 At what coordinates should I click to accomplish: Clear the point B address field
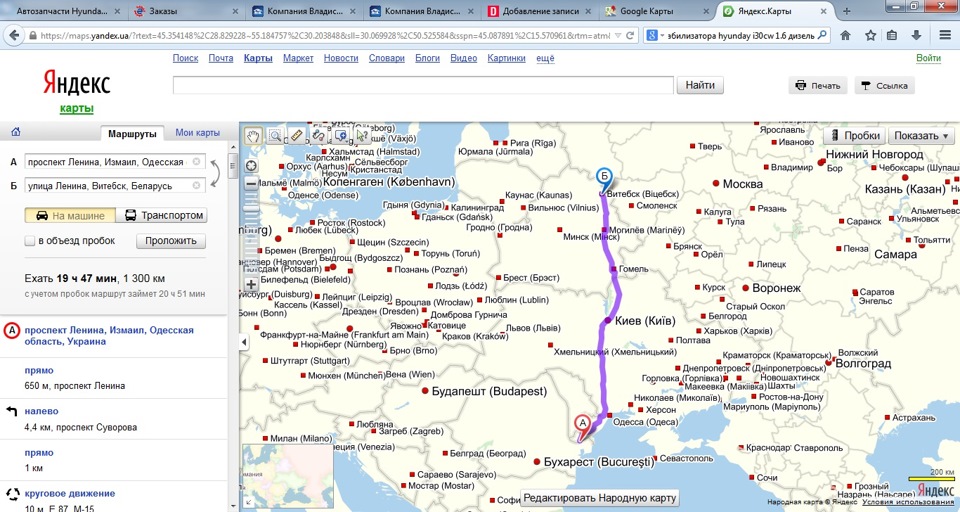click(x=196, y=186)
